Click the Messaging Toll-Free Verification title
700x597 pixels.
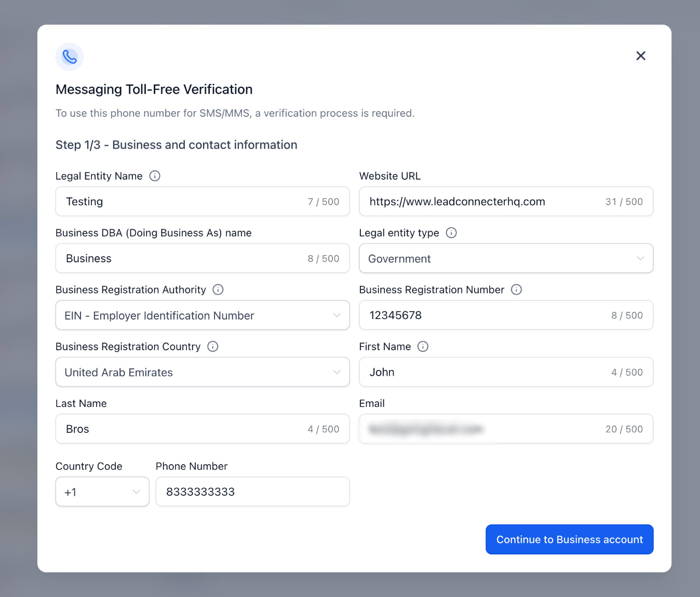[154, 89]
